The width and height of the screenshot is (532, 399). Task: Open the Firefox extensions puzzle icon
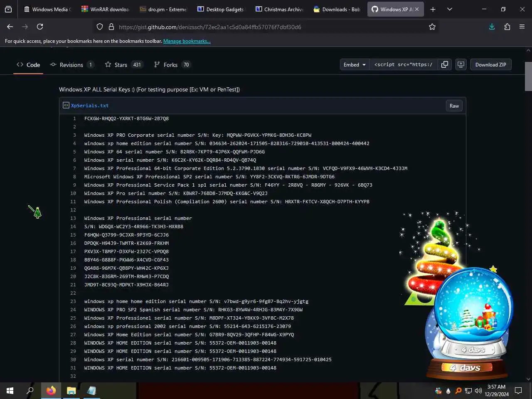pyautogui.click(x=507, y=27)
